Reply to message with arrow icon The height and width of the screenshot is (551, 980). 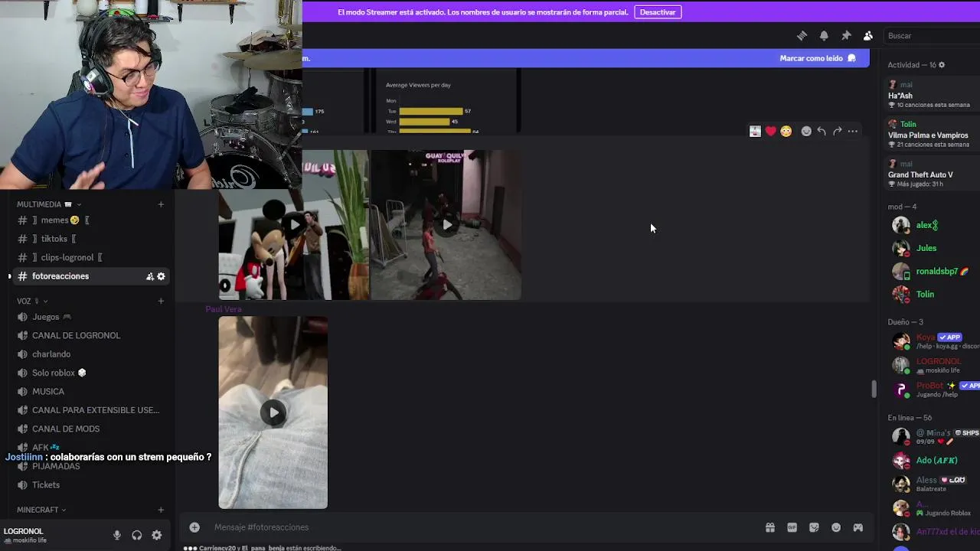pos(822,132)
